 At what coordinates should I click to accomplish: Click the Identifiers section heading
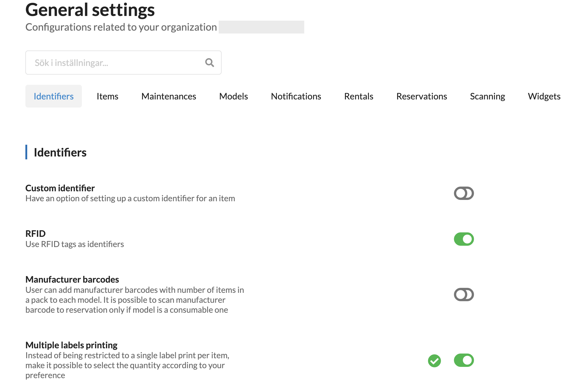[x=60, y=153]
